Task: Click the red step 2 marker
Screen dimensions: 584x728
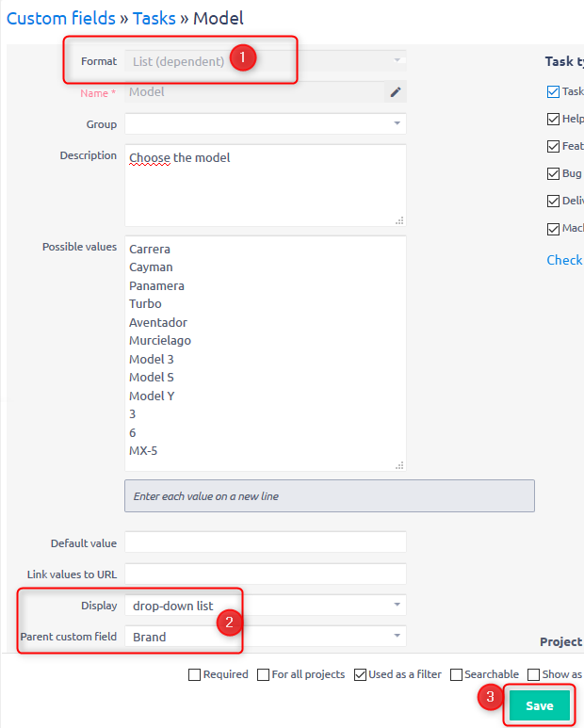Action: point(229,623)
